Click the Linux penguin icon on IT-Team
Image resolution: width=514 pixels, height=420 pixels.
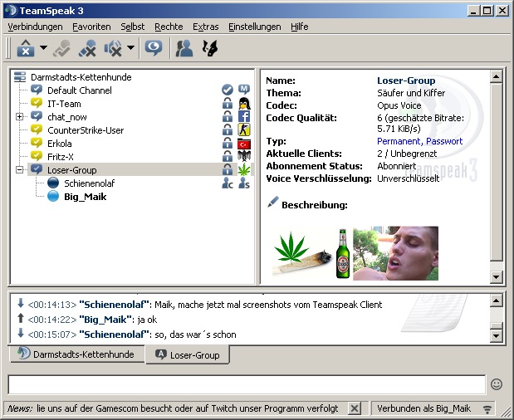tap(244, 103)
